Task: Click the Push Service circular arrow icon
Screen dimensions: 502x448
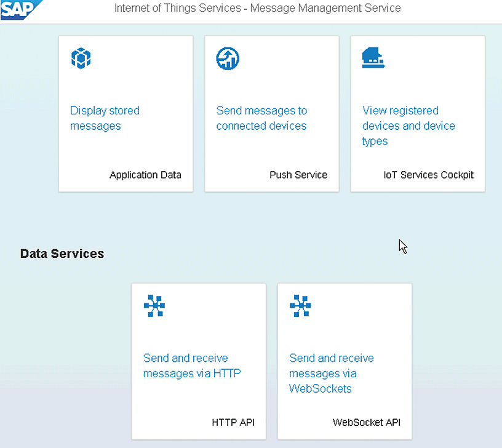Action: pos(227,58)
